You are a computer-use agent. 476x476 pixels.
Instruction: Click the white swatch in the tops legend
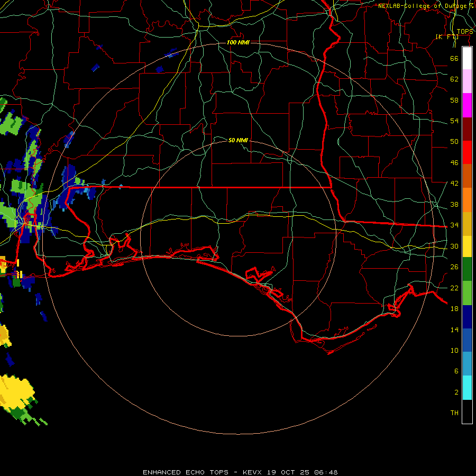pos(467,58)
